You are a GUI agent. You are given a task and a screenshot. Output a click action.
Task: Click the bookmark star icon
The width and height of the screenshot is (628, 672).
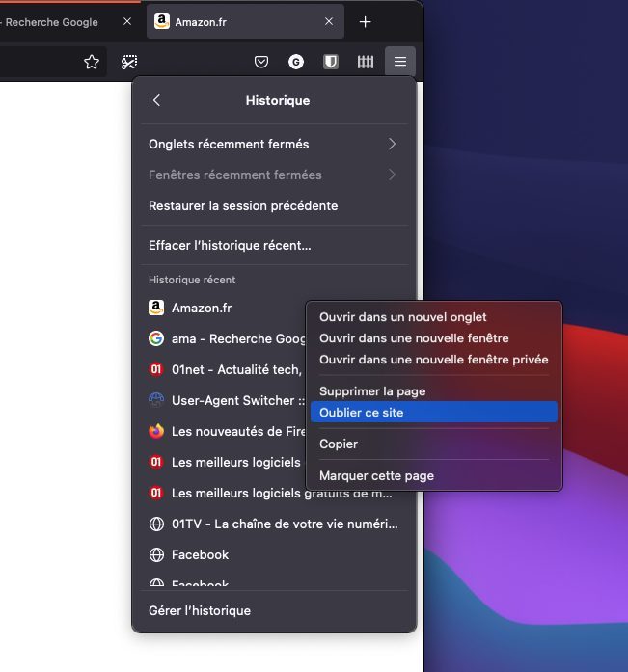92,62
